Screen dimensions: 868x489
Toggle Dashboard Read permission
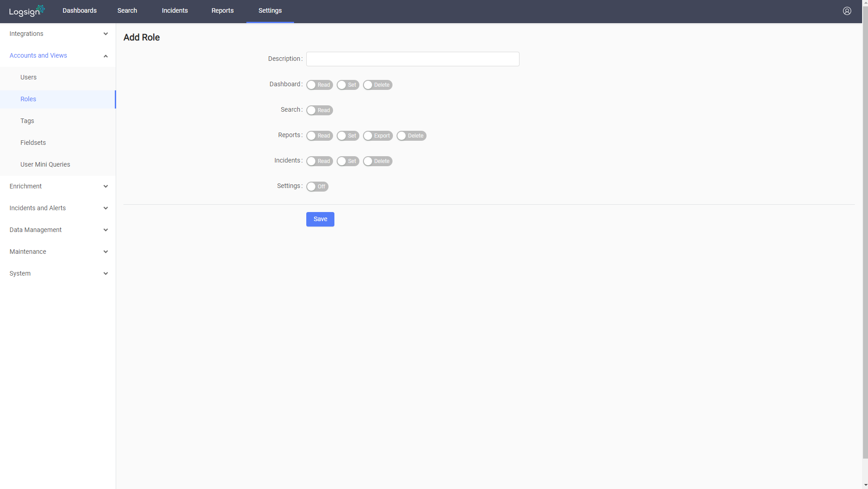click(319, 85)
